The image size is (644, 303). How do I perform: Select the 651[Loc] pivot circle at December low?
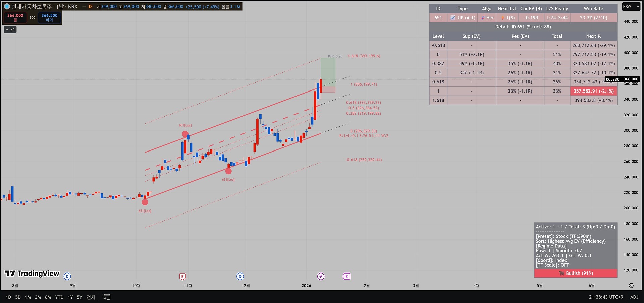[x=228, y=171]
